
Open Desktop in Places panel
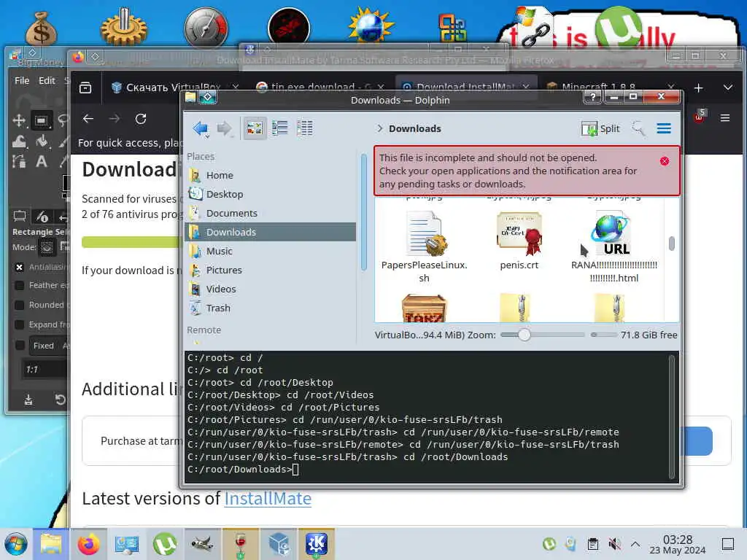[x=270, y=194]
